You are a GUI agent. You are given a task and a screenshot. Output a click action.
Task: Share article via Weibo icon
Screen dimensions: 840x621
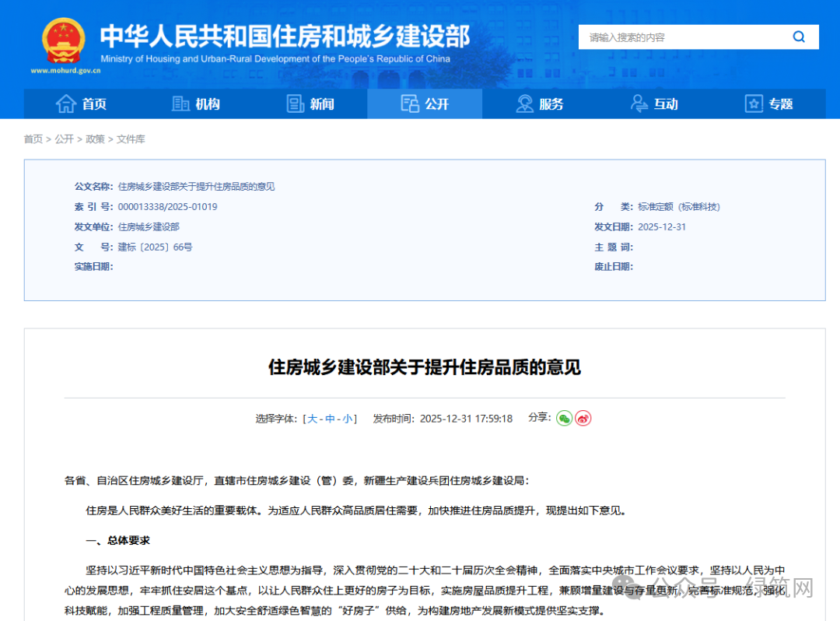[x=583, y=418]
